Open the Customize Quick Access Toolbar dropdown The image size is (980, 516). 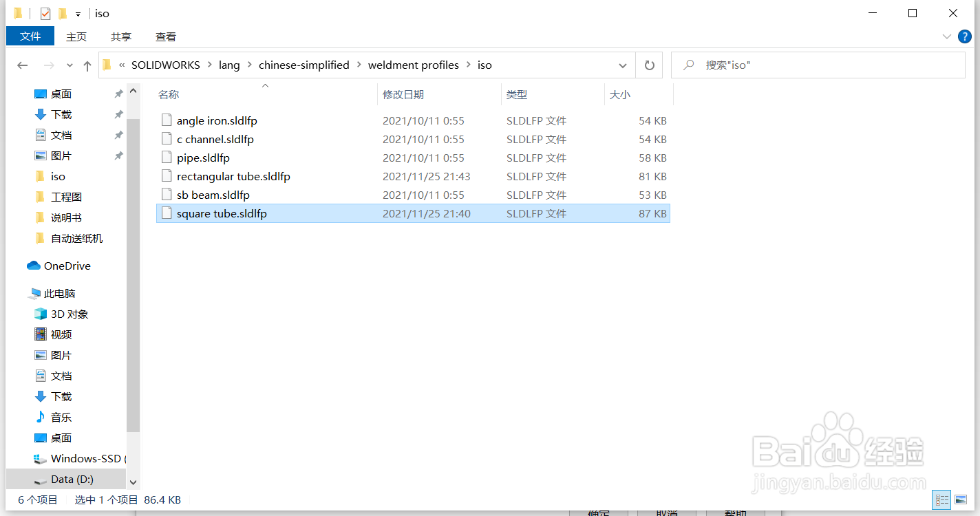[78, 14]
